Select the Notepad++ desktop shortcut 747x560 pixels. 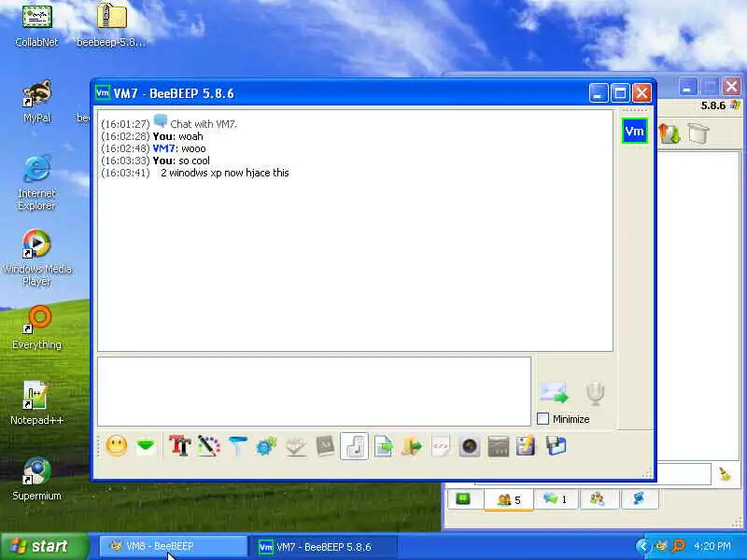[36, 403]
